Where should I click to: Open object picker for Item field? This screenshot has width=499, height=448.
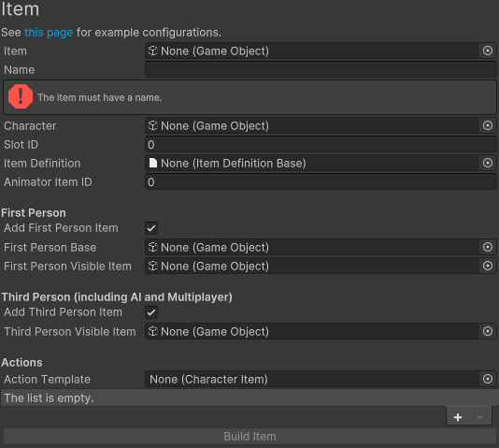click(x=487, y=51)
